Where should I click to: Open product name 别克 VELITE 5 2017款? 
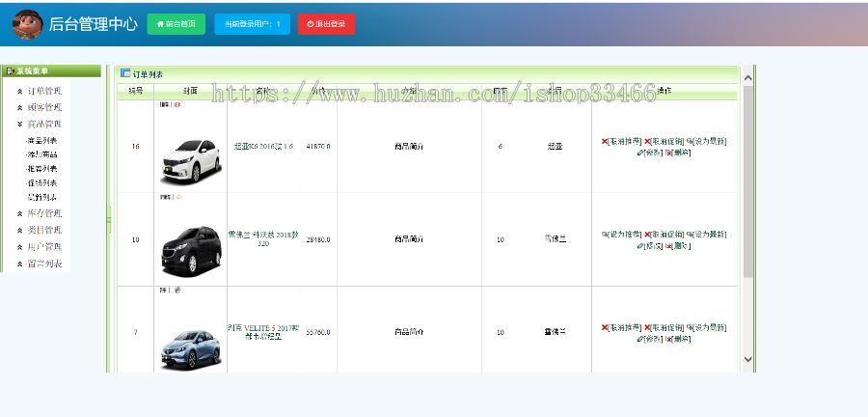click(263, 332)
